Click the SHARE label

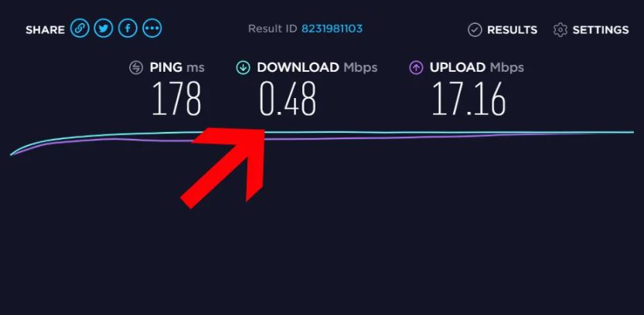[x=45, y=30]
